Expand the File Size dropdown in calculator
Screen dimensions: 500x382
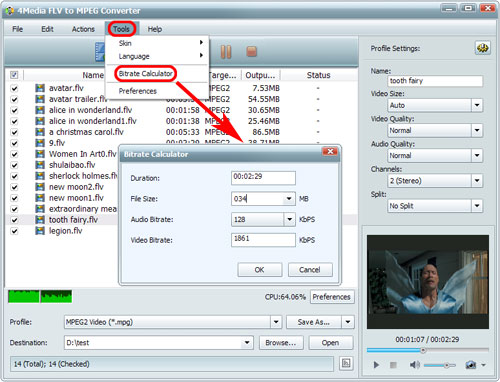point(289,199)
